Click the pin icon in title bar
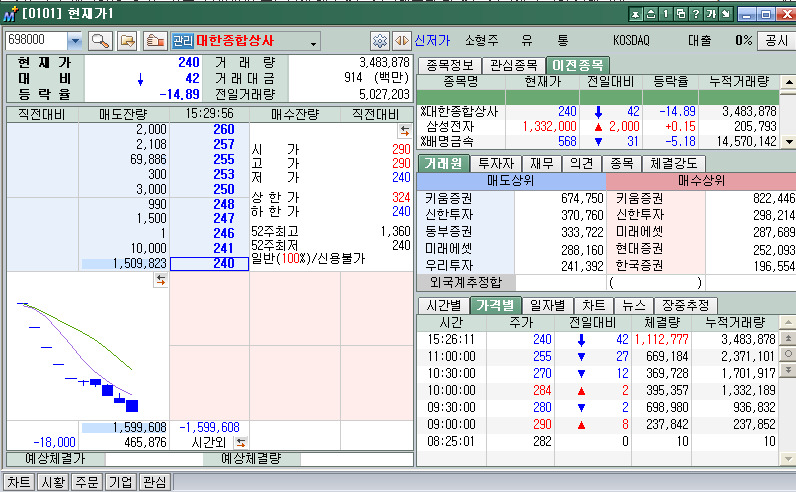 (635, 14)
